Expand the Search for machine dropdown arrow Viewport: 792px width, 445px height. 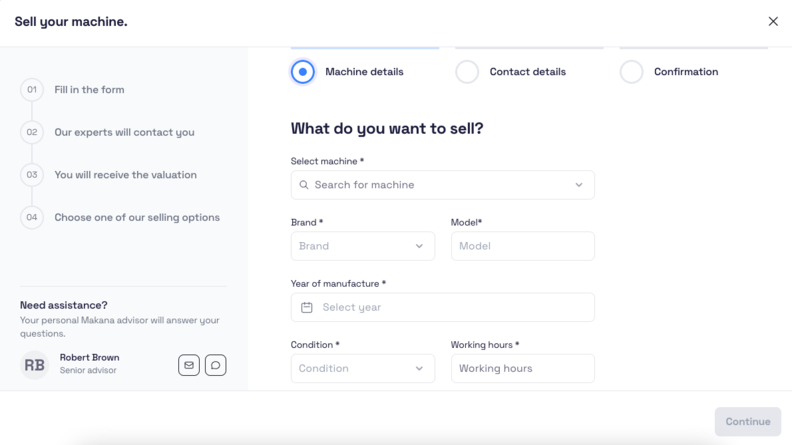click(579, 185)
